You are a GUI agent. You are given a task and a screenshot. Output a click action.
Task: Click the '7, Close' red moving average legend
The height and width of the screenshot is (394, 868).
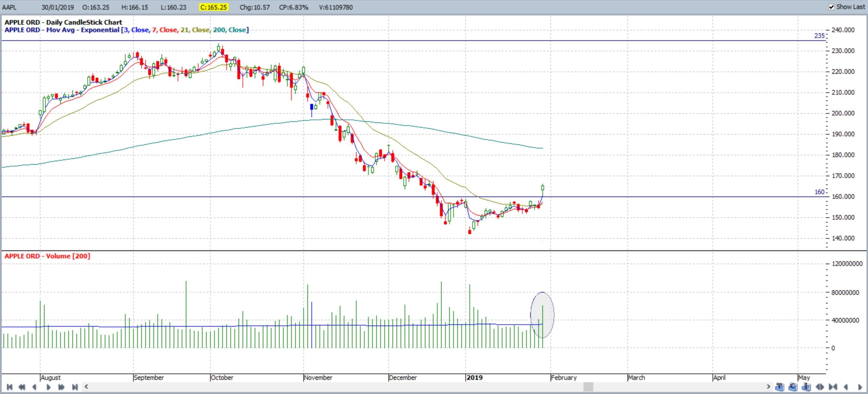(165, 30)
